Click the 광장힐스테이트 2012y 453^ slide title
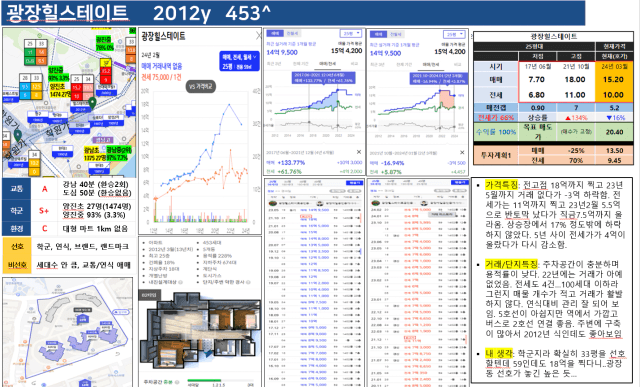640x387 pixels. coord(138,13)
